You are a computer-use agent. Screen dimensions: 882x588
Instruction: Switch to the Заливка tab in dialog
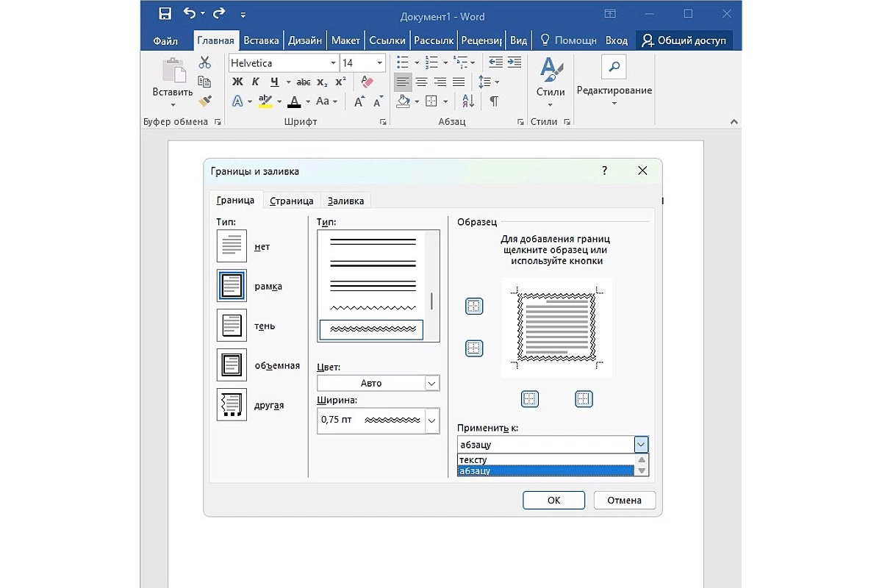click(345, 201)
